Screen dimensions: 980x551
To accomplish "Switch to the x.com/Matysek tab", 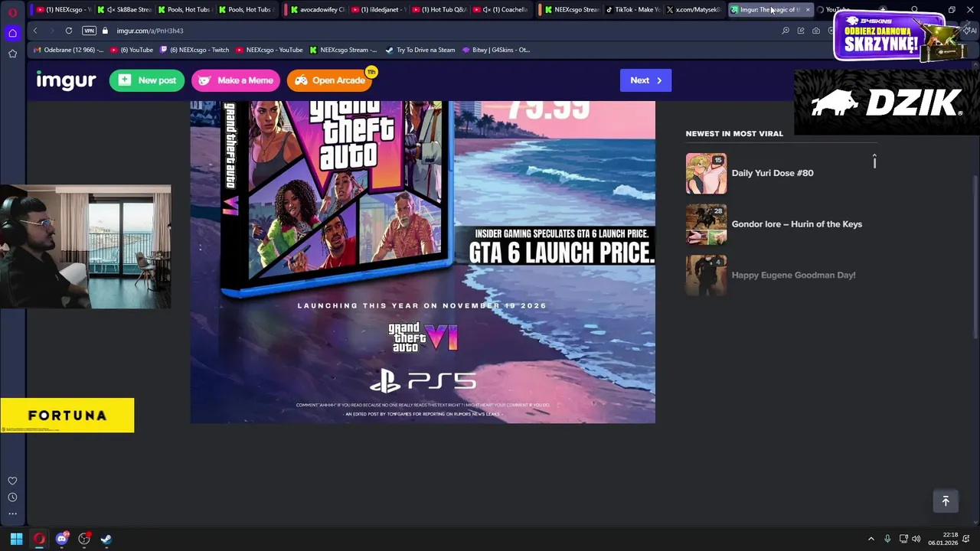I will click(x=693, y=10).
